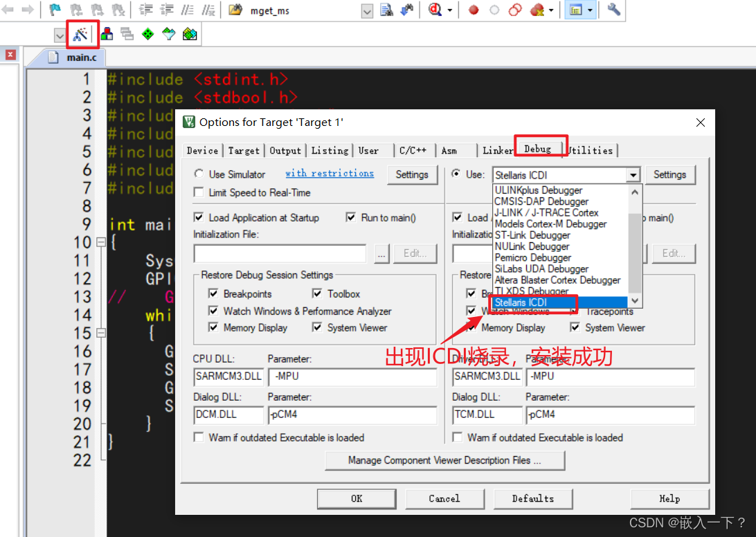
Task: Switch to the Device tab
Action: (x=202, y=150)
